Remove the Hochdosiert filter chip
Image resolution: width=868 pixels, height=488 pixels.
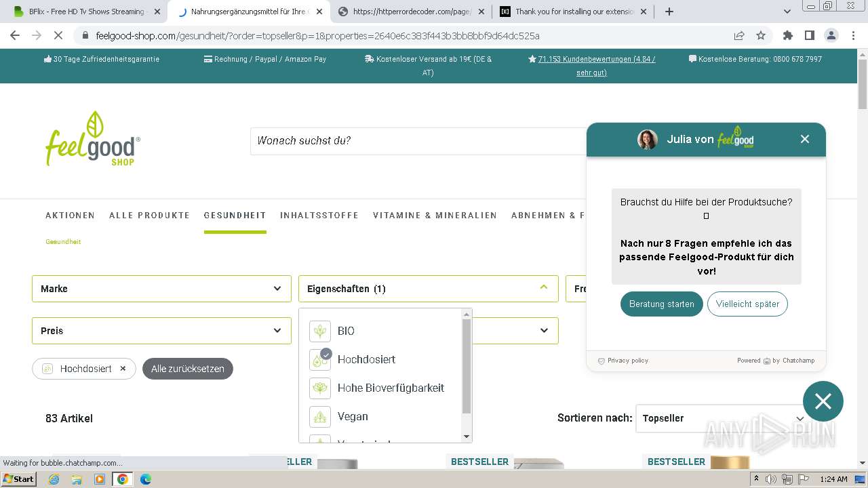pos(123,369)
